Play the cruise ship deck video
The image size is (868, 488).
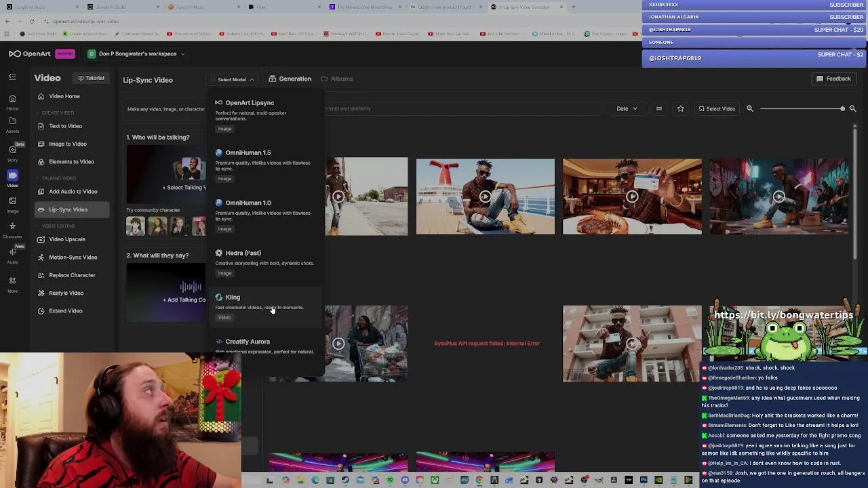pyautogui.click(x=485, y=197)
